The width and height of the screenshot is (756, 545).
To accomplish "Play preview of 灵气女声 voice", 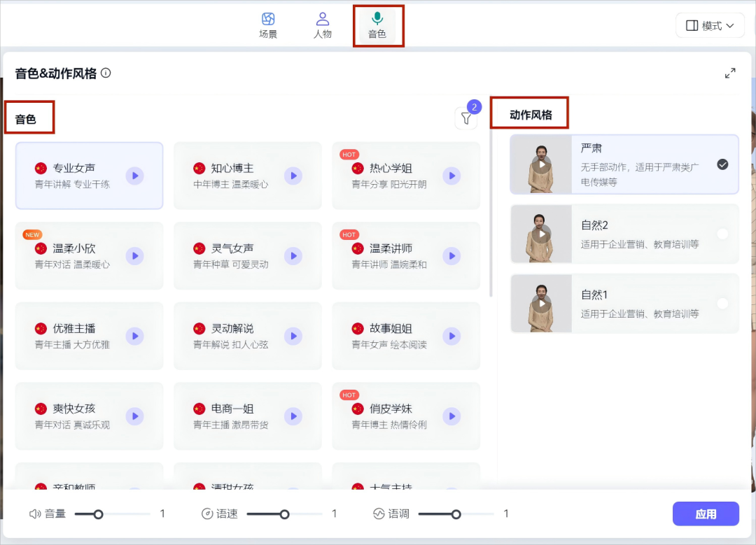I will point(293,256).
